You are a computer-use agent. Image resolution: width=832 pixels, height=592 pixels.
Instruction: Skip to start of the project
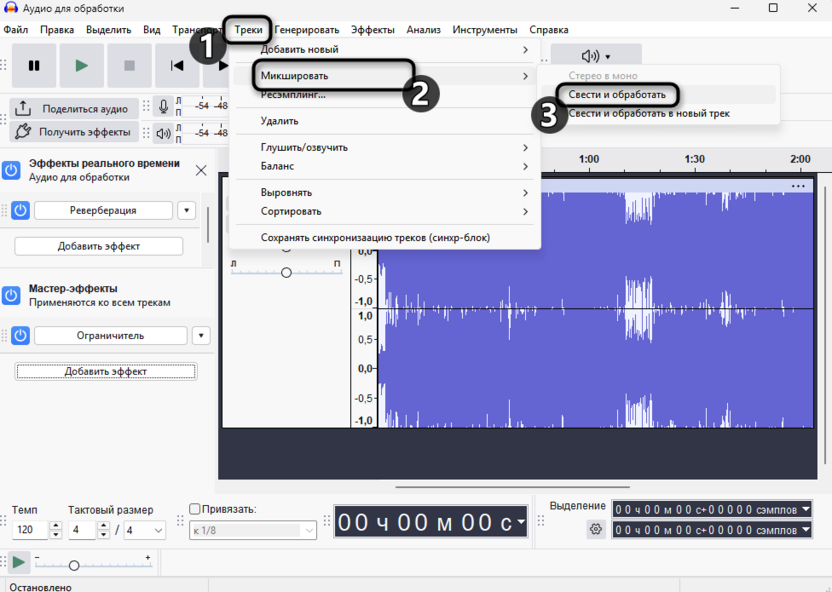[177, 66]
